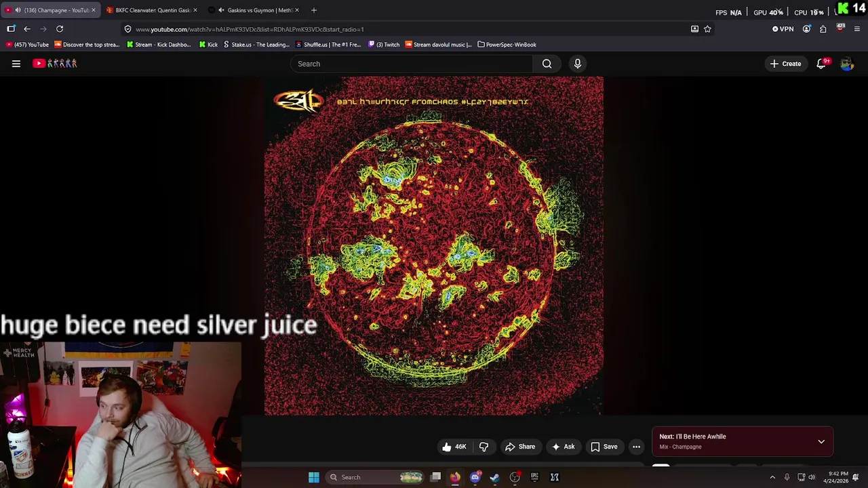Show hidden system tray icons
The height and width of the screenshot is (488, 868).
(772, 477)
